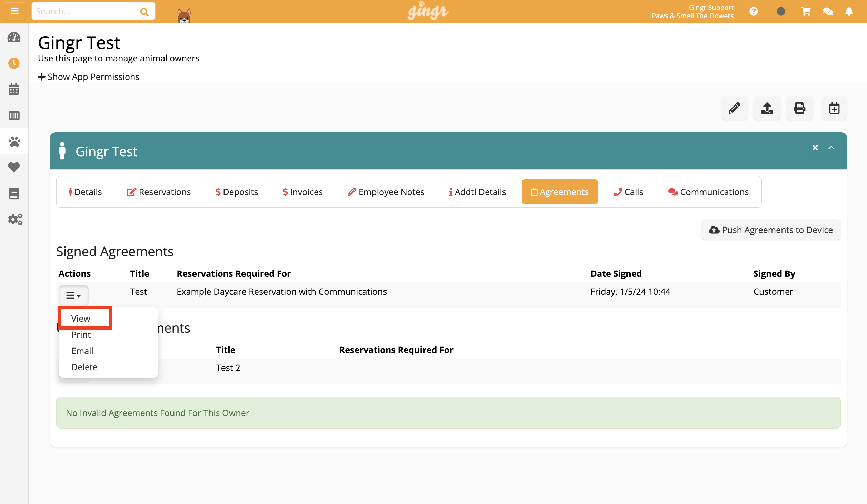
Task: Click the gray status circle icon
Action: (x=781, y=11)
